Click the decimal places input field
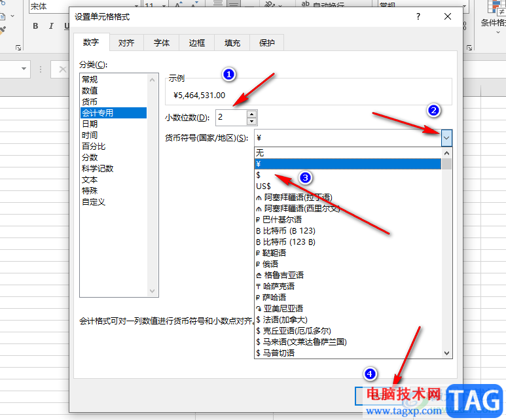 (x=231, y=117)
